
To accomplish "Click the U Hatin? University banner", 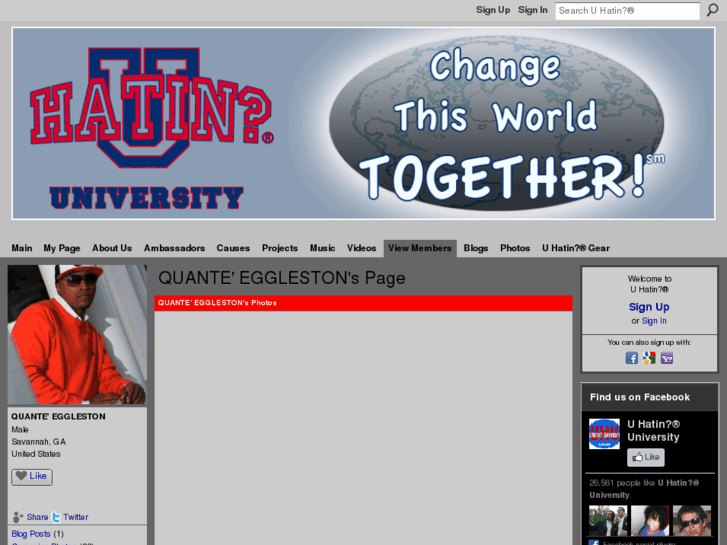I will pyautogui.click(x=364, y=123).
